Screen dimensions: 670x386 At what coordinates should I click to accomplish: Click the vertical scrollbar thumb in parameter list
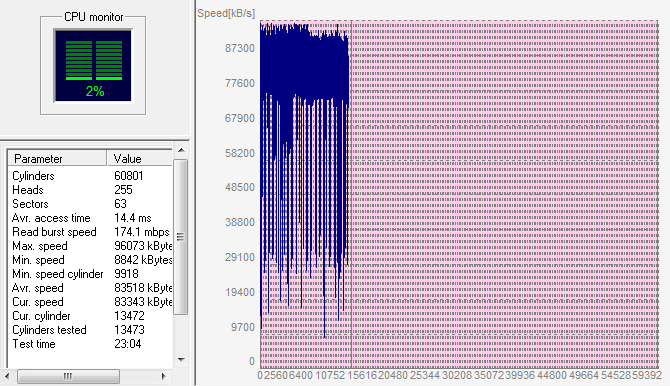181,237
